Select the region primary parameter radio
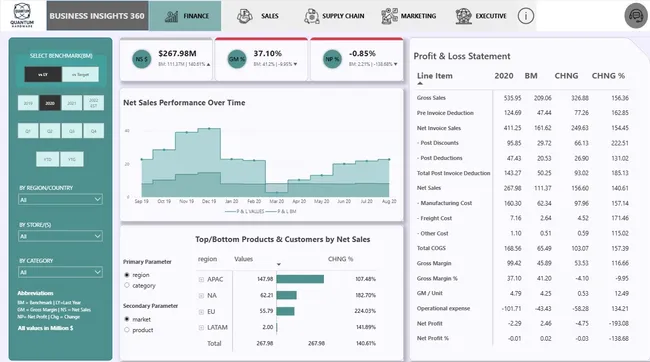 [x=127, y=275]
